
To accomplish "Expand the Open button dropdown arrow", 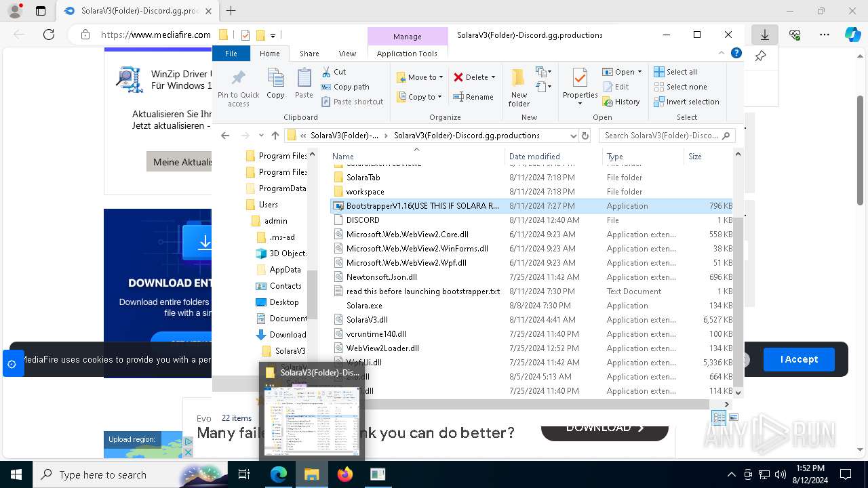I will point(639,72).
